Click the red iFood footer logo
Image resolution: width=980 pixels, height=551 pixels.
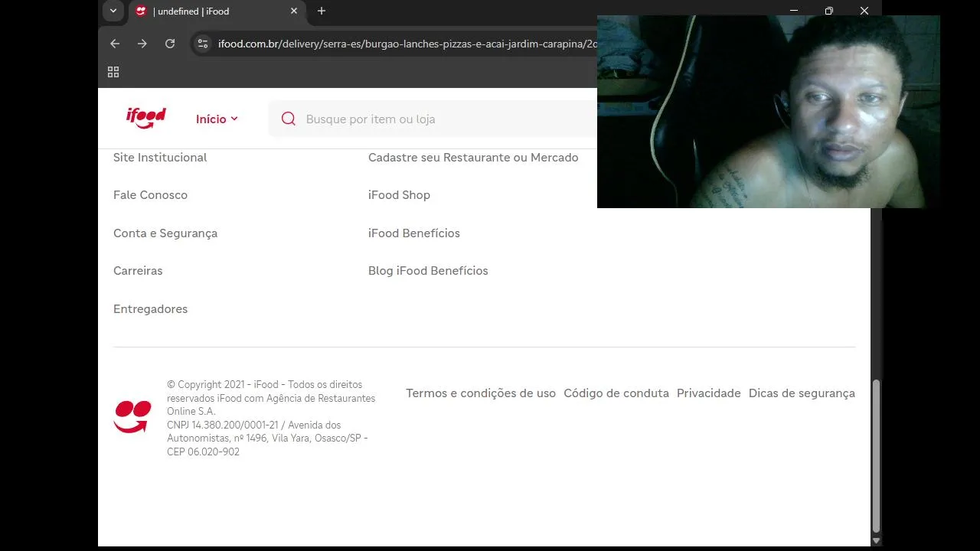[132, 417]
